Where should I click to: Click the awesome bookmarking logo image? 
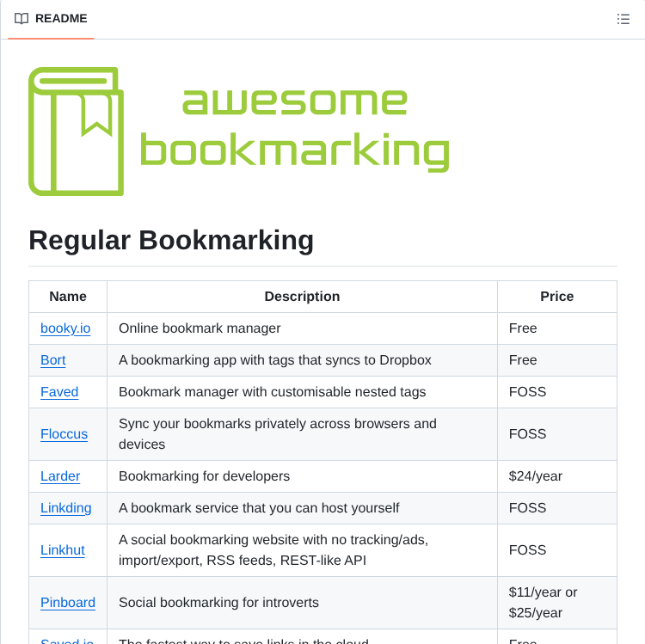239,132
